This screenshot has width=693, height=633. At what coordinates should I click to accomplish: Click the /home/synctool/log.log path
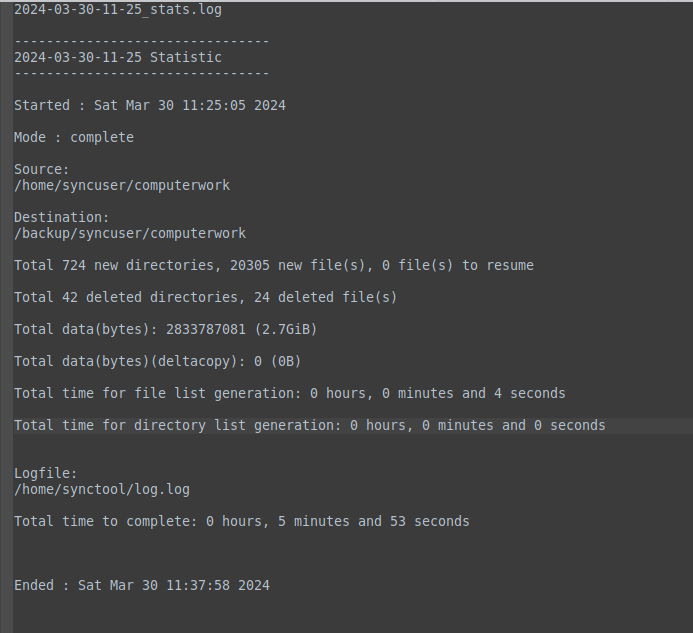pyautogui.click(x=102, y=489)
